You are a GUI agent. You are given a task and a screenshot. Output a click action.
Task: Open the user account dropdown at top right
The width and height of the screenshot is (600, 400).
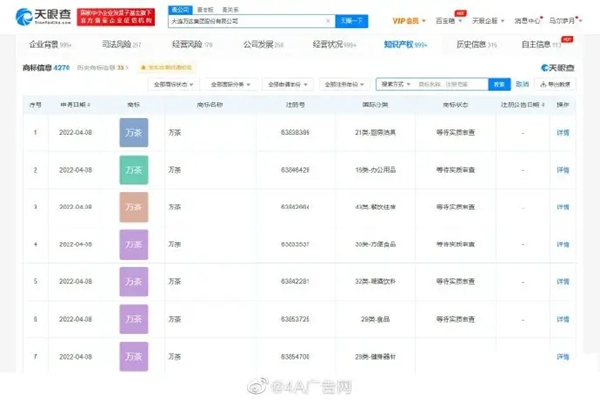(x=566, y=21)
